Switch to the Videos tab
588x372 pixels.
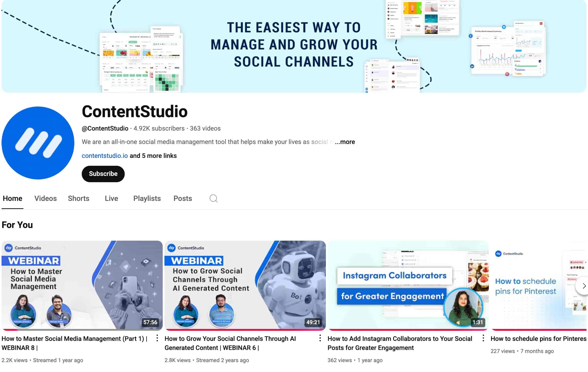click(x=46, y=198)
